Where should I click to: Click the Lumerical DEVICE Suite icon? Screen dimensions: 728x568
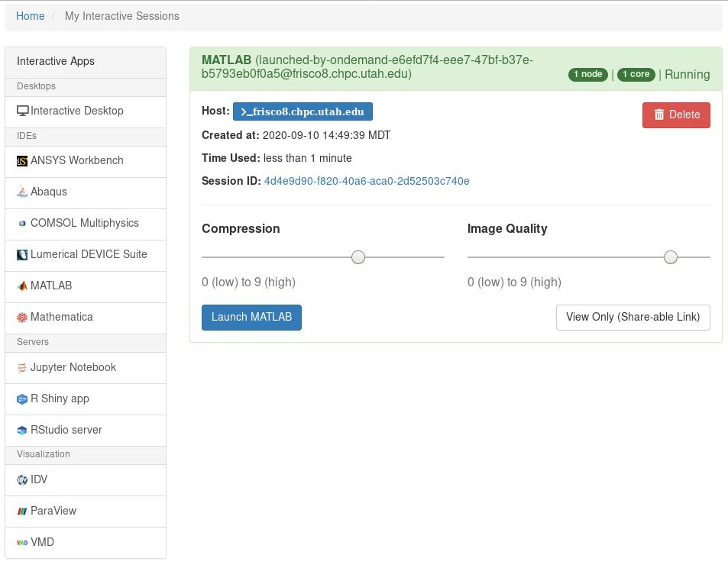pos(22,255)
